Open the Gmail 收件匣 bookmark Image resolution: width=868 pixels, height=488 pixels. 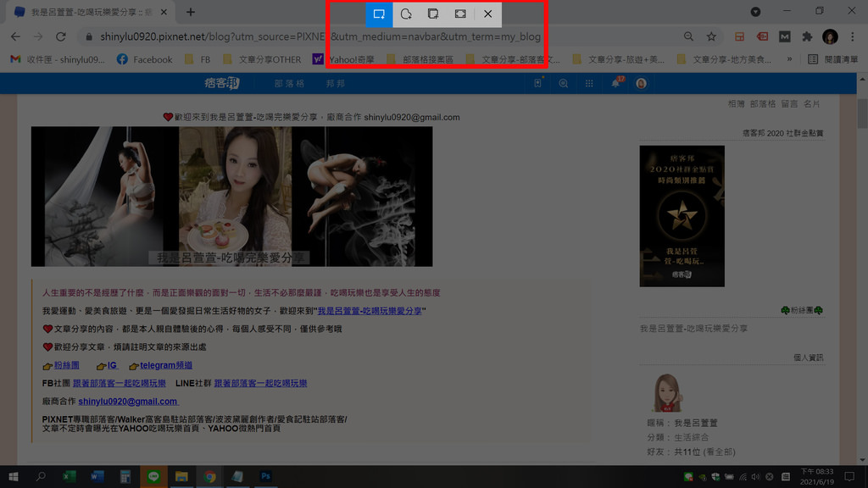click(x=58, y=59)
